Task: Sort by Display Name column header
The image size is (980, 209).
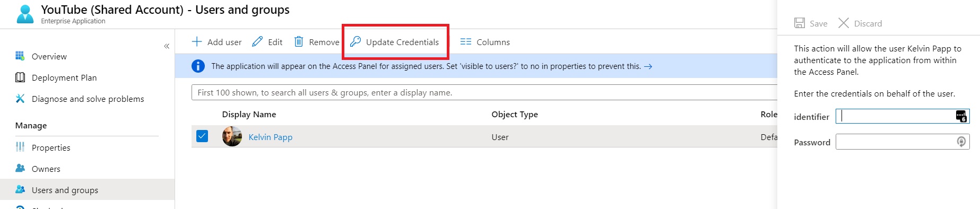Action: coord(249,114)
